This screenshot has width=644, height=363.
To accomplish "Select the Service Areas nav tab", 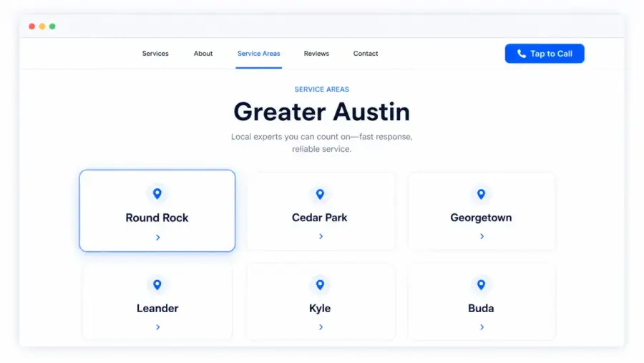I will click(x=259, y=54).
